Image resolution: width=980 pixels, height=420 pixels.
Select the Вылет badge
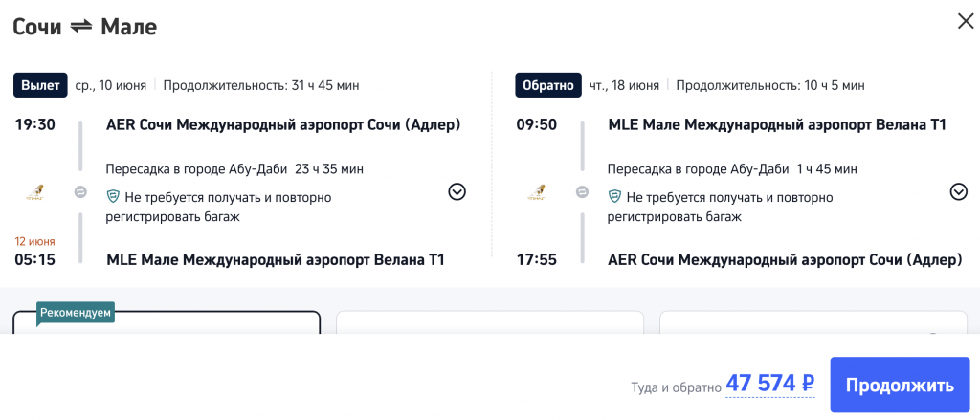39,85
